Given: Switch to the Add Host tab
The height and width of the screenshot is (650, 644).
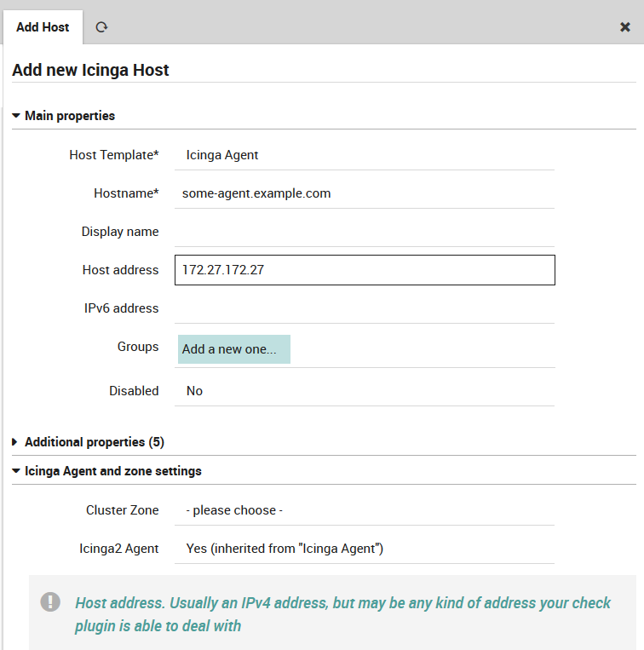Looking at the screenshot, I should [x=43, y=27].
